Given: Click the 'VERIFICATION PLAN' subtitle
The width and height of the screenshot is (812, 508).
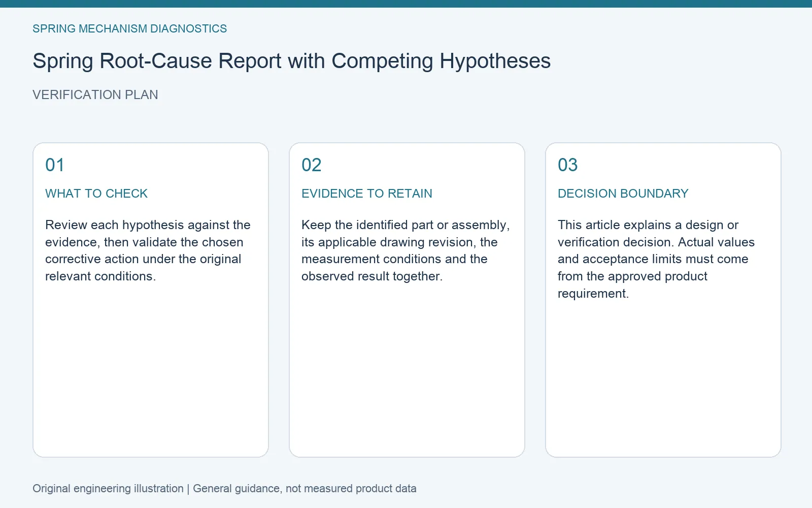Looking at the screenshot, I should pos(95,95).
